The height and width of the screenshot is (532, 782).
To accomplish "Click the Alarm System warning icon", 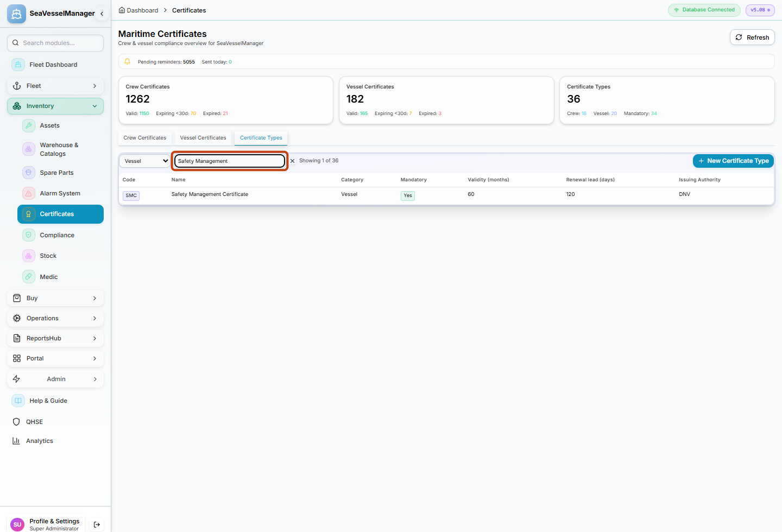I will click(x=29, y=193).
